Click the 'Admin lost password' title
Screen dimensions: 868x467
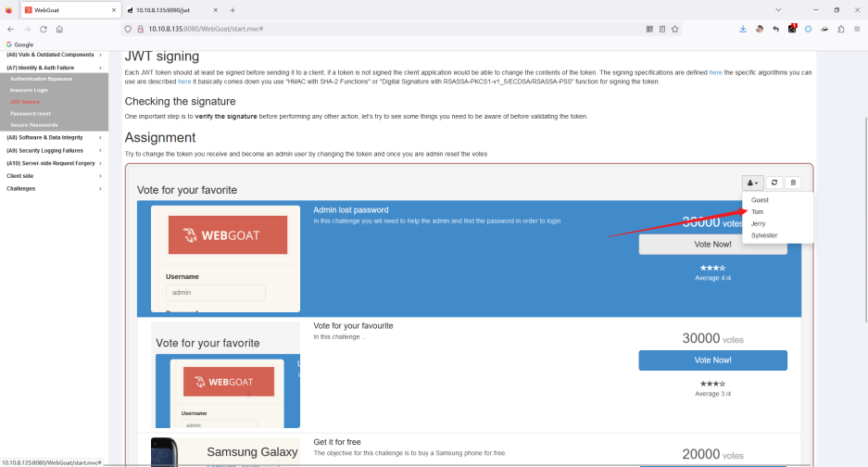[351, 210]
